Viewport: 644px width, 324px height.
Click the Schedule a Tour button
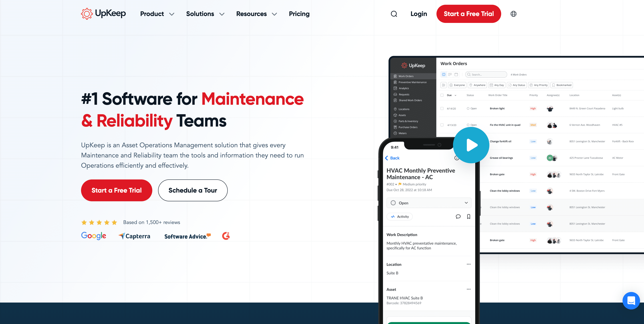click(x=192, y=190)
